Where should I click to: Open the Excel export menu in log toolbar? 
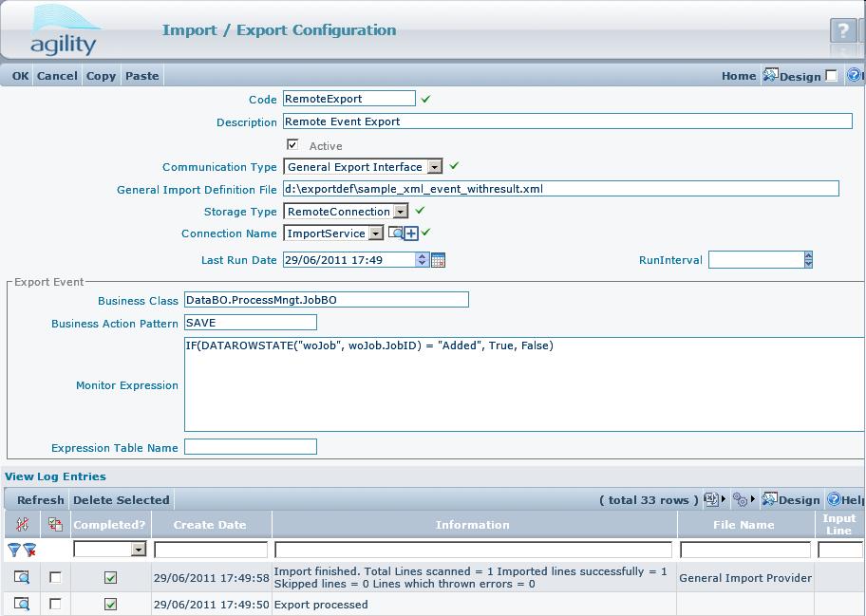point(712,499)
